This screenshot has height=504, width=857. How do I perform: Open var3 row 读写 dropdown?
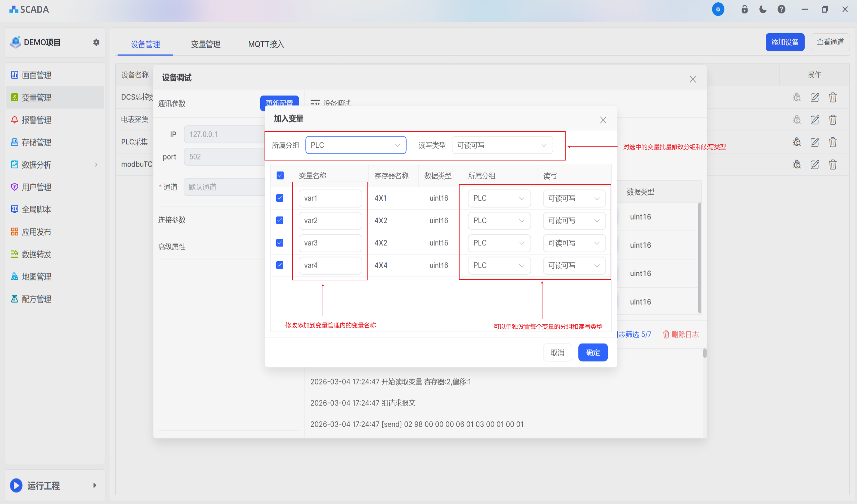click(x=574, y=243)
